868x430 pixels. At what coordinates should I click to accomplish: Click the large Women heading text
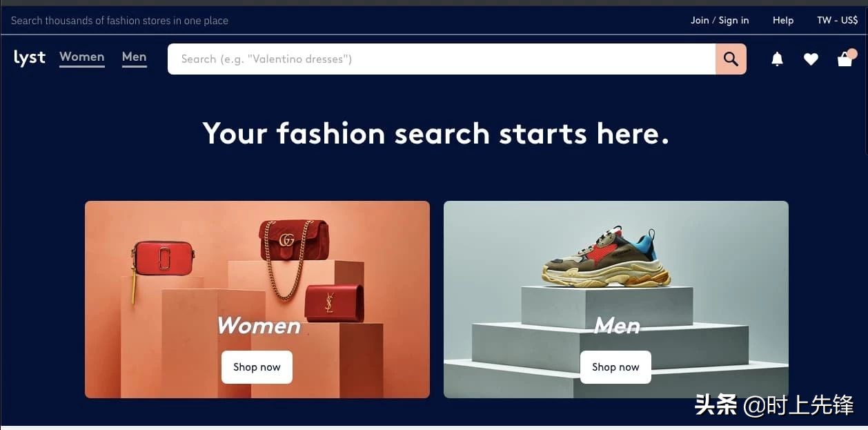(259, 325)
